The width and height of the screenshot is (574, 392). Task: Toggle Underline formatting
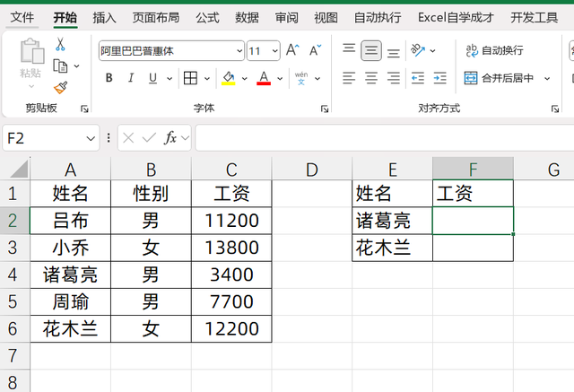(x=153, y=78)
